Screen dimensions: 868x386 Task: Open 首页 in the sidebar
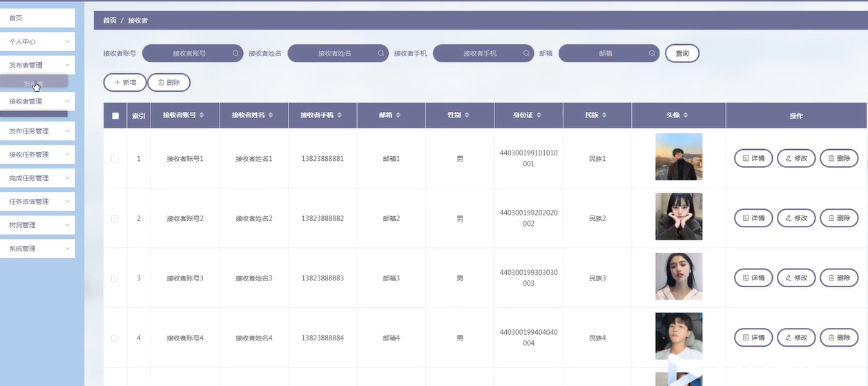37,18
